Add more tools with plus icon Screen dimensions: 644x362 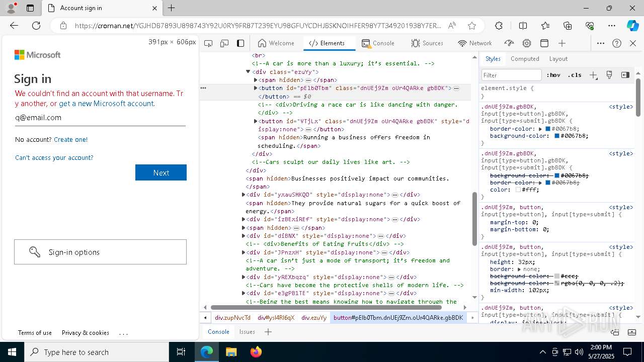point(562,43)
